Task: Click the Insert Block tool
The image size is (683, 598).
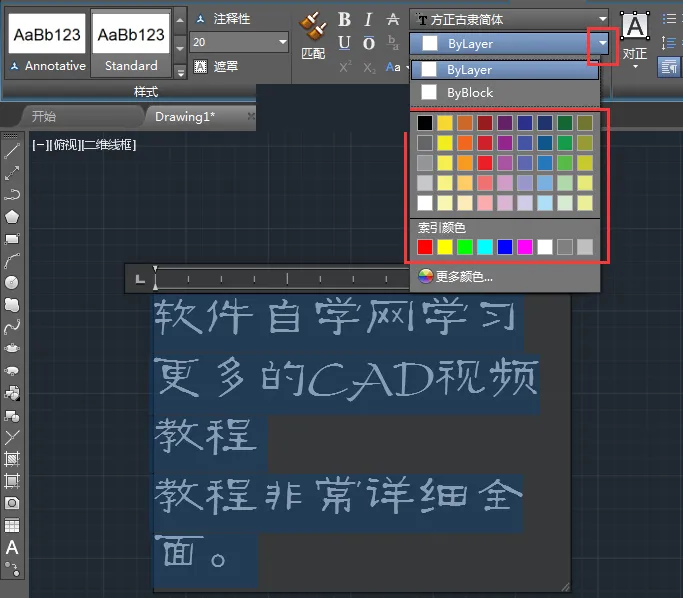Action: 12,392
